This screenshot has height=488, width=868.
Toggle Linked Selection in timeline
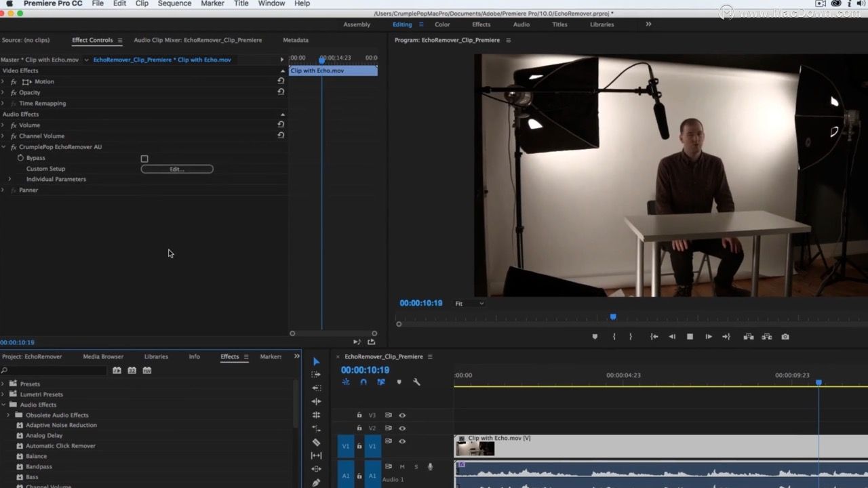coord(381,382)
